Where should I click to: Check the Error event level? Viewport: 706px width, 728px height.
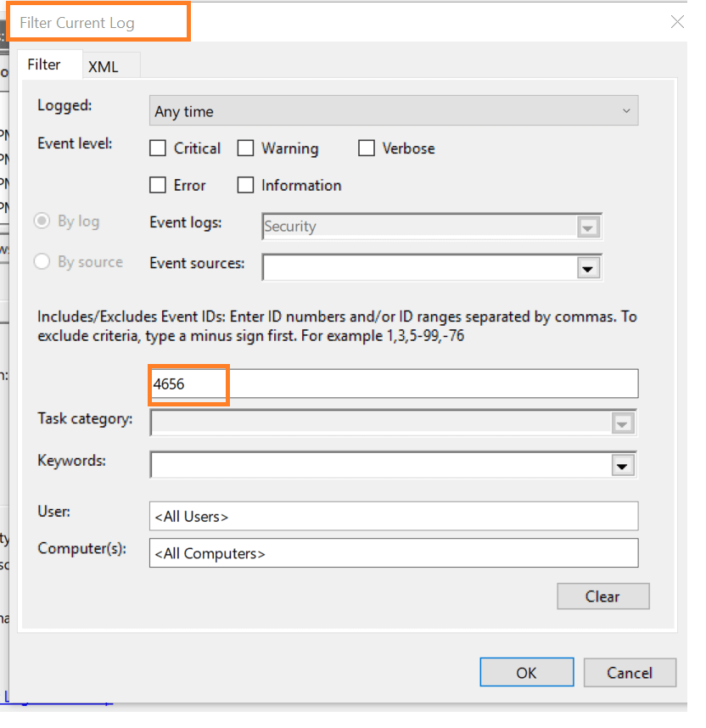pos(157,185)
